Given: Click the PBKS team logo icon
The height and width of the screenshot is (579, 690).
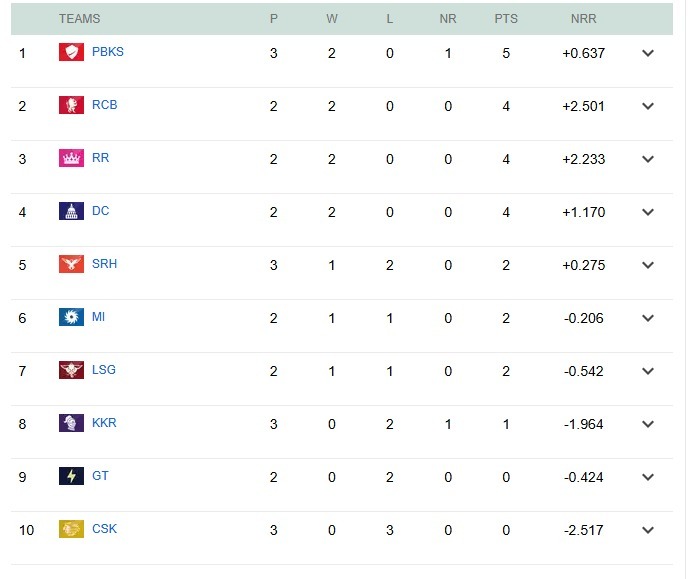Looking at the screenshot, I should (71, 52).
